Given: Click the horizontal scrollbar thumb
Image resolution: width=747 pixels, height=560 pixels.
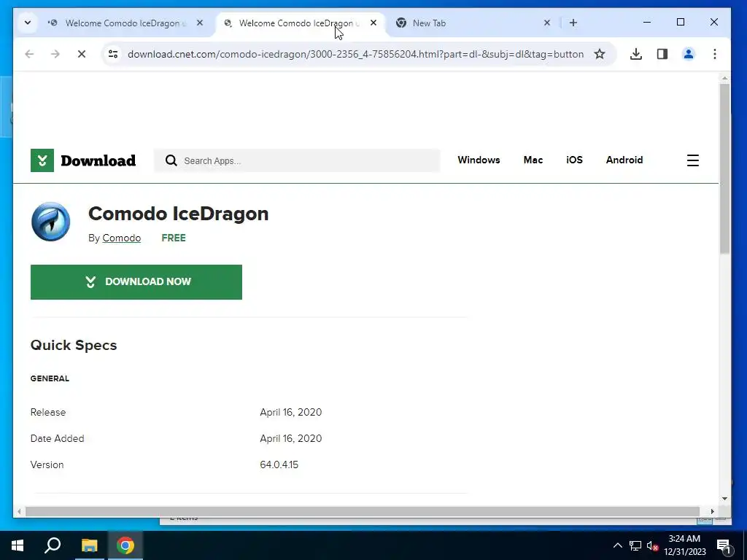Looking at the screenshot, I should pos(362,511).
